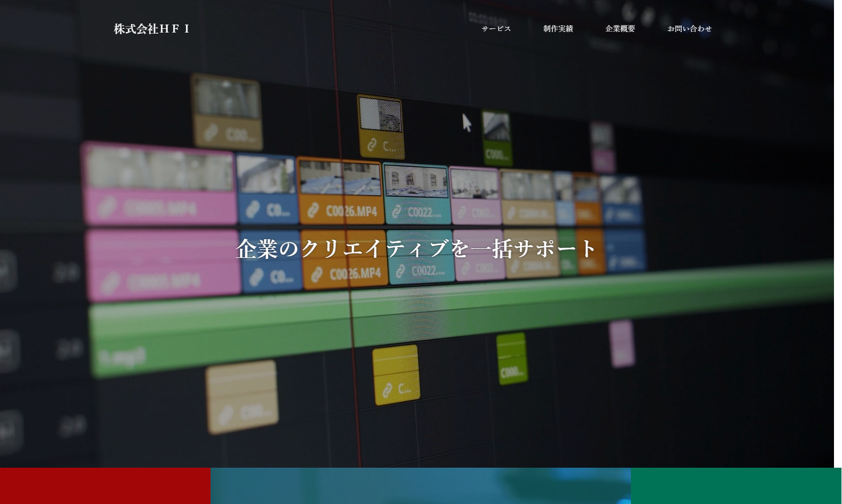
Task: Click the blue panel at the bottom center
Action: pyautogui.click(x=420, y=486)
